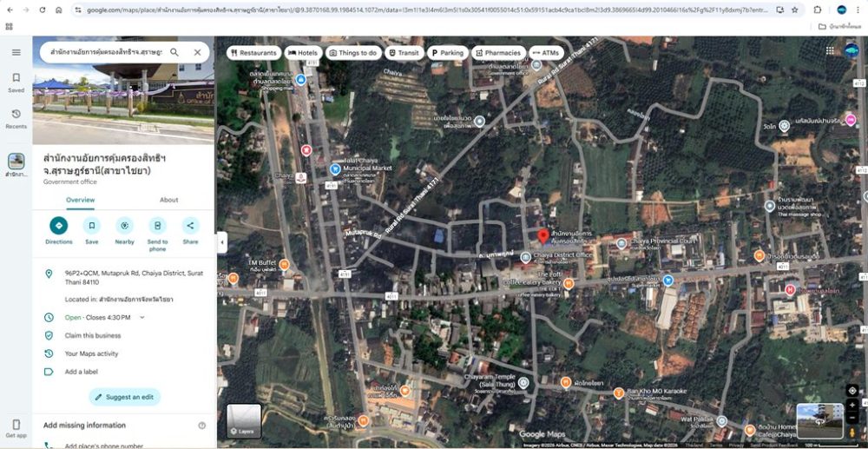Toggle the Hotels filter chip
The width and height of the screenshot is (868, 449).
coord(302,53)
